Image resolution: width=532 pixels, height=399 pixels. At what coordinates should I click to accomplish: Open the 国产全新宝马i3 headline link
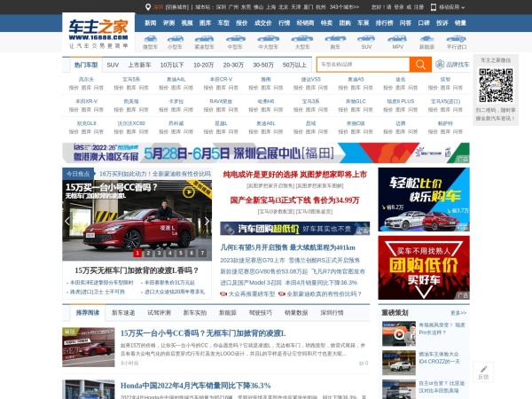pyautogui.click(x=295, y=200)
